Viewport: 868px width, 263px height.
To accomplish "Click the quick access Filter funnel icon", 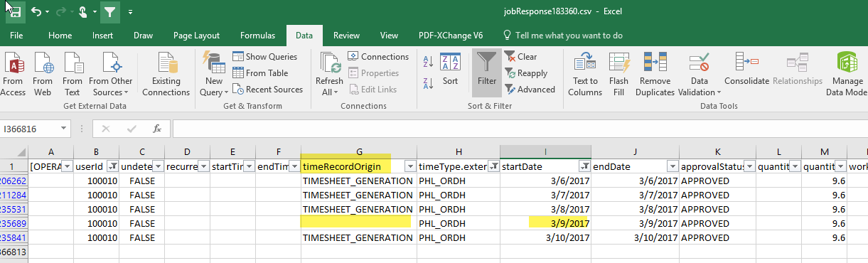I will click(109, 12).
